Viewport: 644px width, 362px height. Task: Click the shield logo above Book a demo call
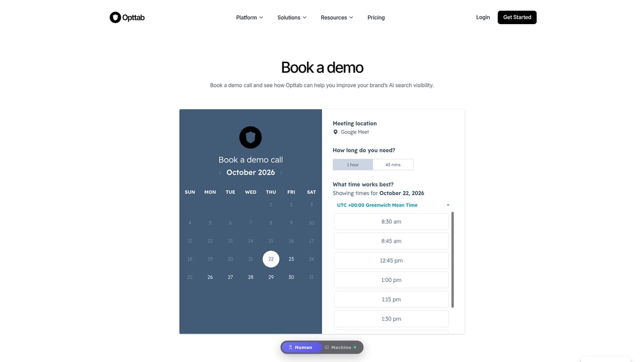click(251, 137)
